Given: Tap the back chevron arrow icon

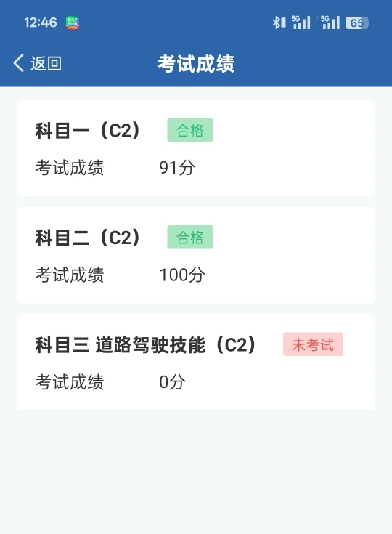Looking at the screenshot, I should point(19,63).
